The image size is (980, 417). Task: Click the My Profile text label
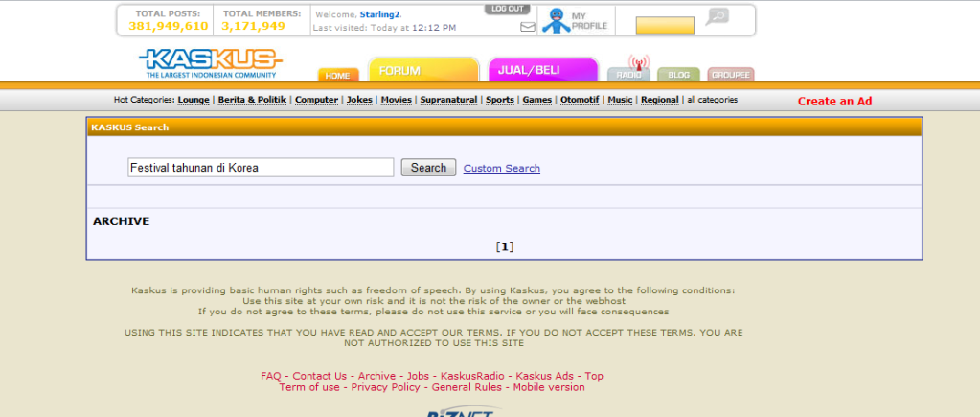(589, 21)
